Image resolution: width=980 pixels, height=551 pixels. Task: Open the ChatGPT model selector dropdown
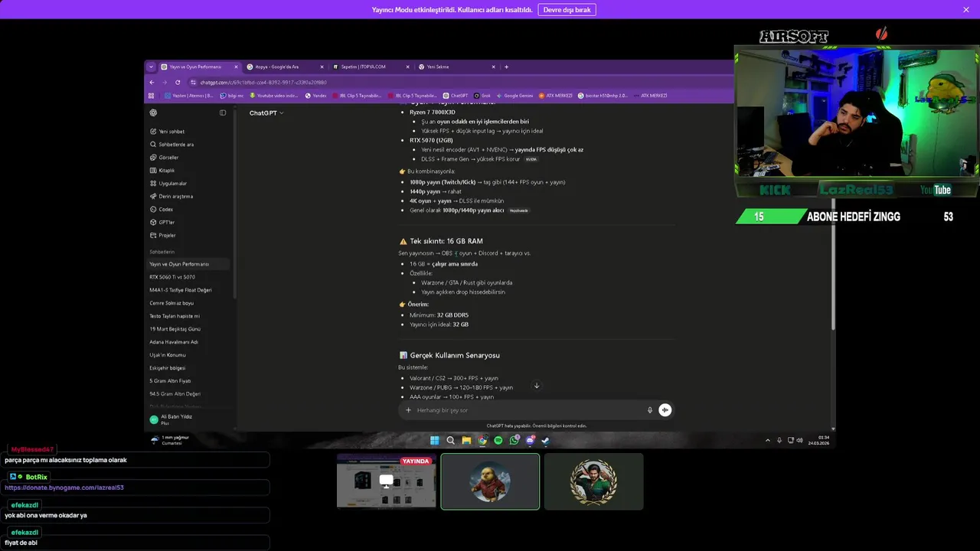pyautogui.click(x=266, y=112)
